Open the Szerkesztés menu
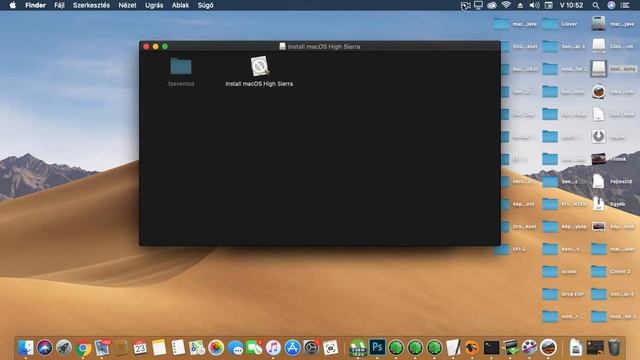Image resolution: width=640 pixels, height=360 pixels. click(91, 5)
